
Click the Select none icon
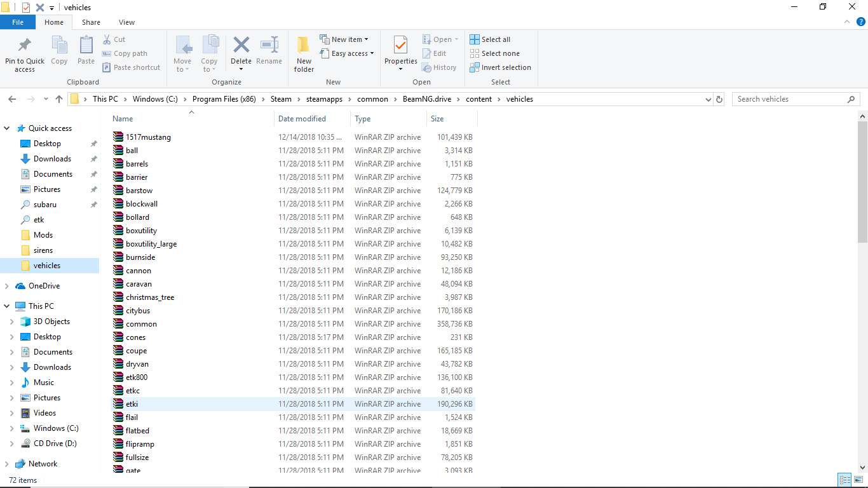click(475, 53)
